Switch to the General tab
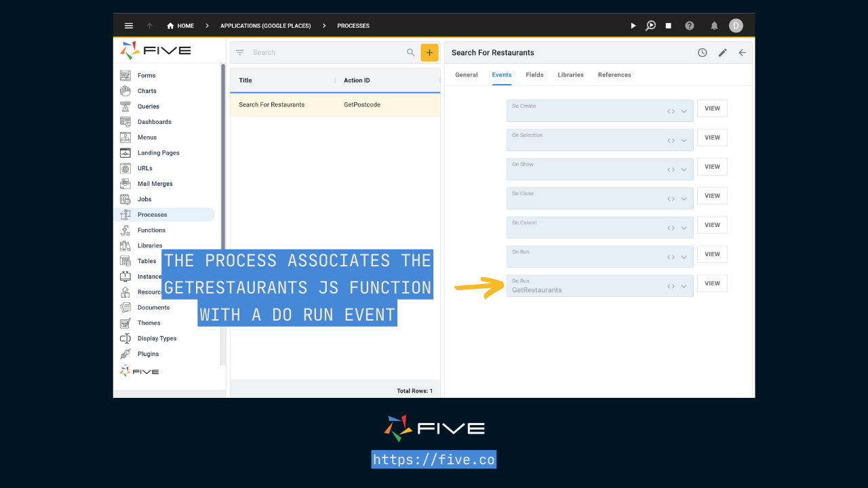 (x=467, y=75)
